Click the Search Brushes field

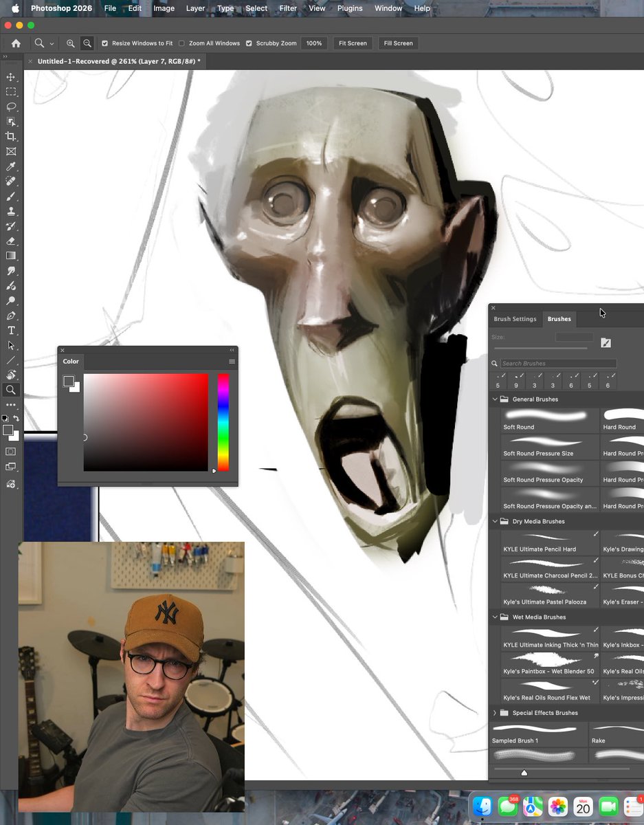click(558, 364)
